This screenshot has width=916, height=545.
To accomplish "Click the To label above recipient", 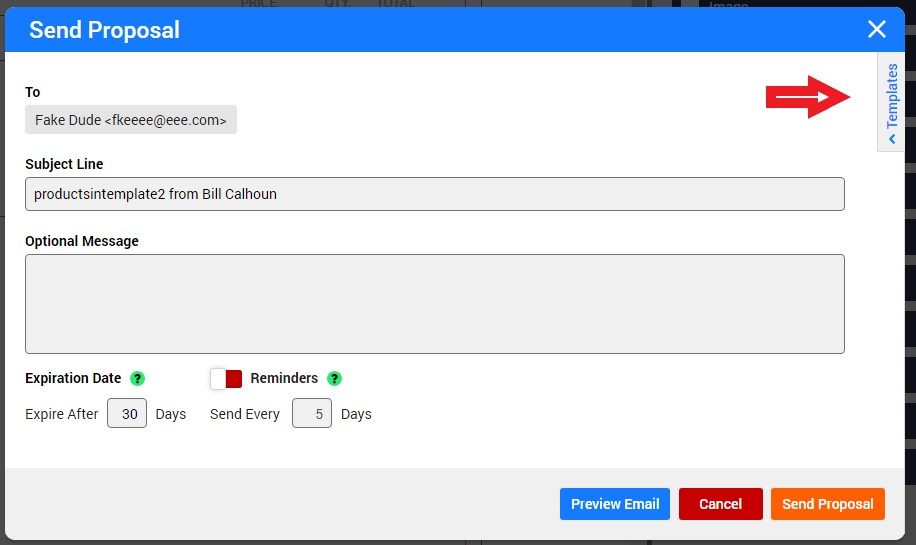I will [33, 92].
